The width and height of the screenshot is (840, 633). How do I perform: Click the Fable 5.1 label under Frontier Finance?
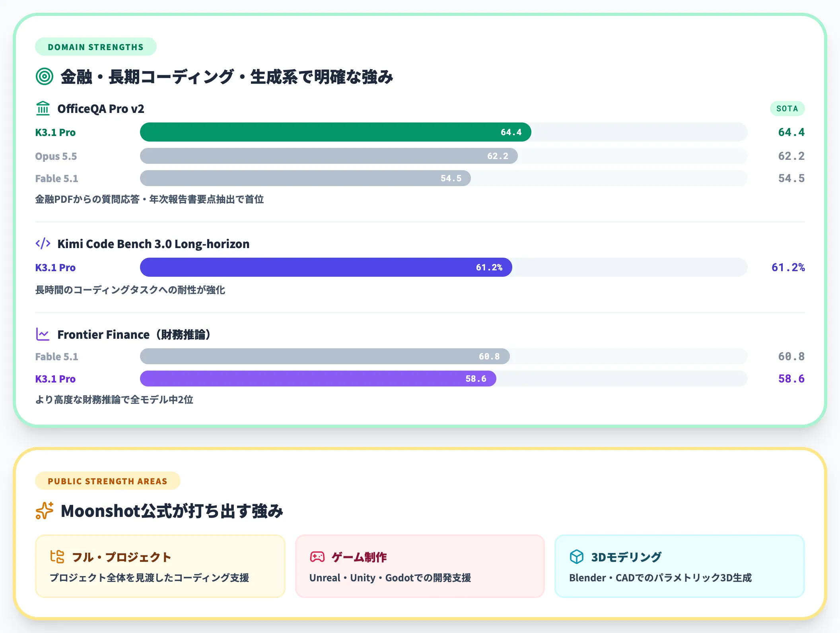point(56,357)
